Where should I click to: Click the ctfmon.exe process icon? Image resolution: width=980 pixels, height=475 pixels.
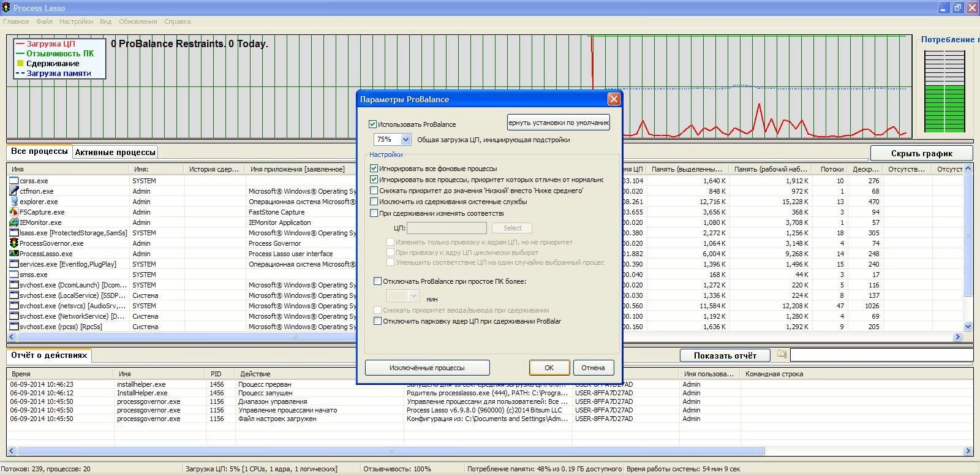(13, 191)
